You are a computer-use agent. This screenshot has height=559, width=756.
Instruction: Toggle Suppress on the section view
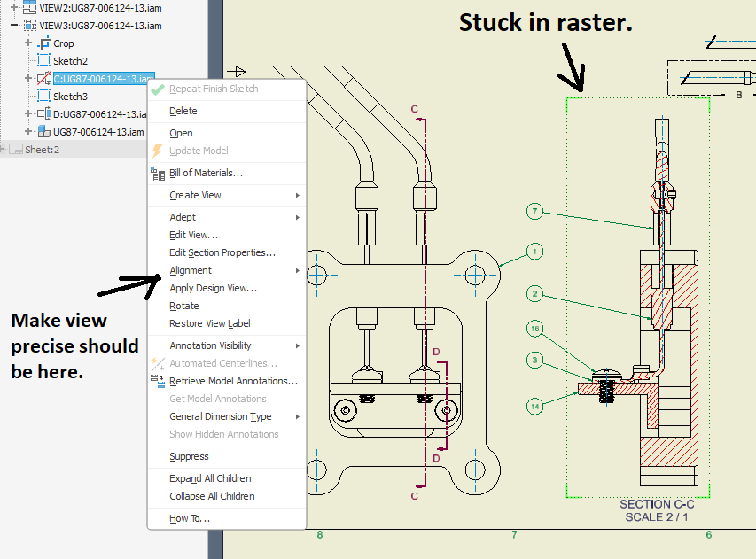click(x=188, y=455)
